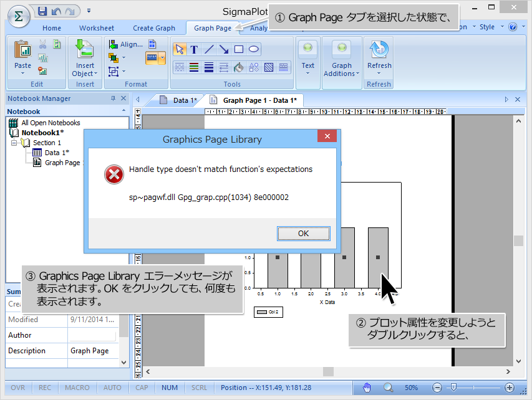Collapse the Section 1 tree node

(14, 143)
